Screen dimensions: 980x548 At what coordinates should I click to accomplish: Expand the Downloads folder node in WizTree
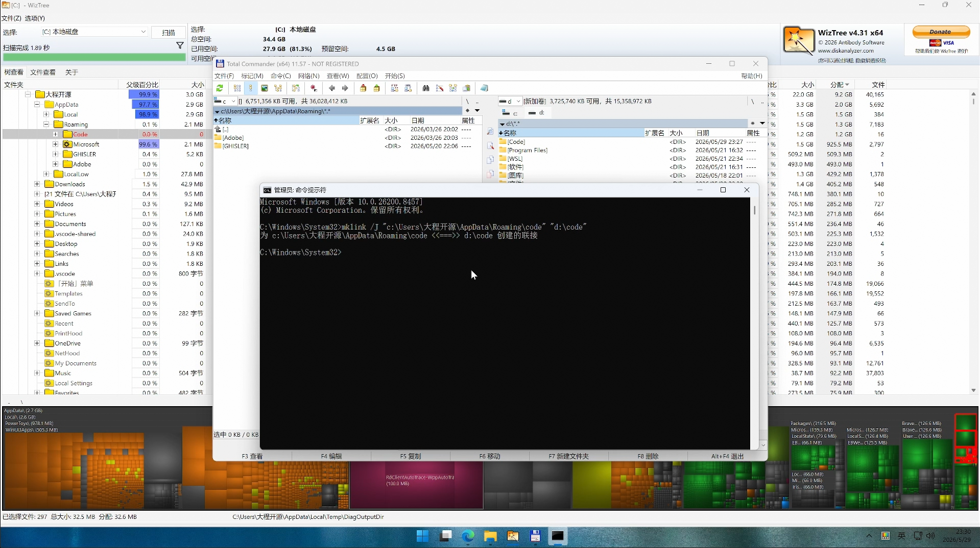37,184
